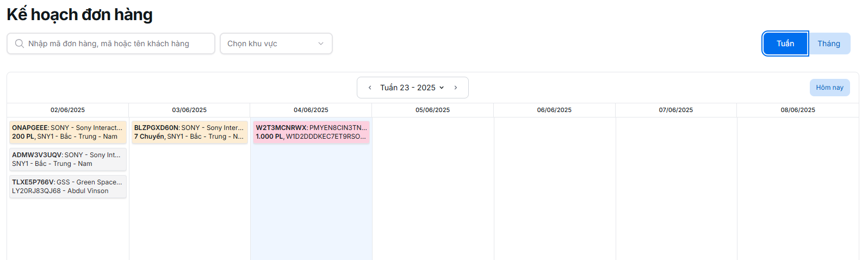The width and height of the screenshot is (868, 260).
Task: Expand the Chọn khu vực dropdown
Action: click(272, 44)
